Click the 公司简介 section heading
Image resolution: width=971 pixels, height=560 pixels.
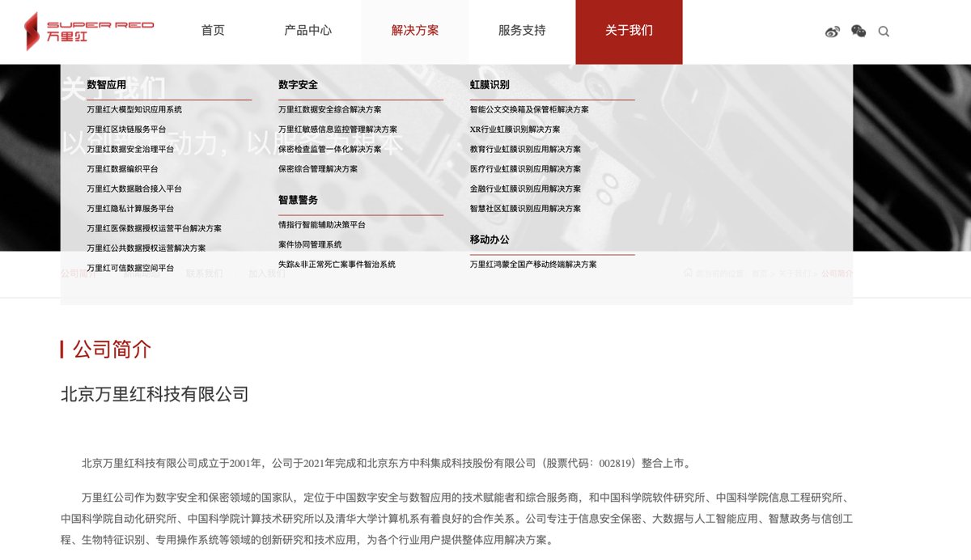[112, 350]
